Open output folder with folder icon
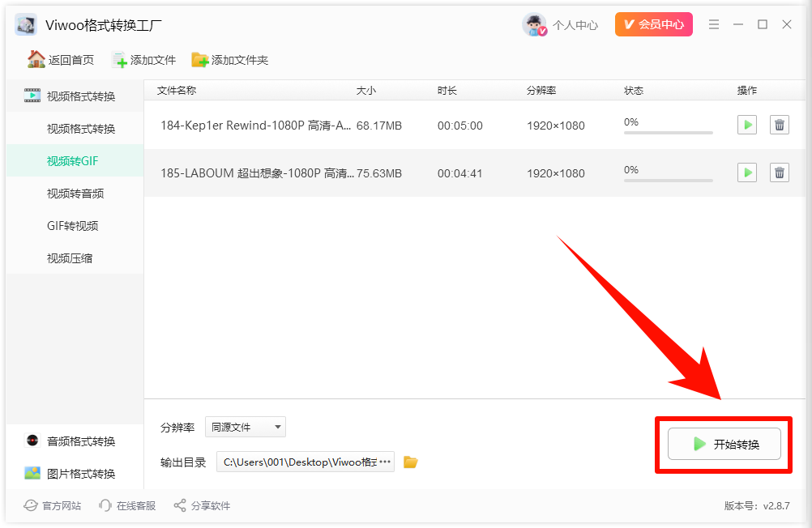Screen dimensions: 812x528 (411, 462)
